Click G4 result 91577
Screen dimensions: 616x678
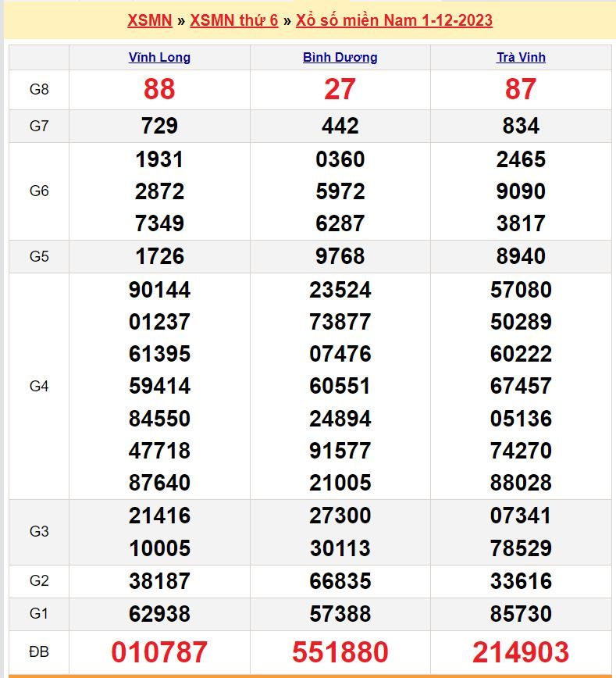tap(340, 451)
